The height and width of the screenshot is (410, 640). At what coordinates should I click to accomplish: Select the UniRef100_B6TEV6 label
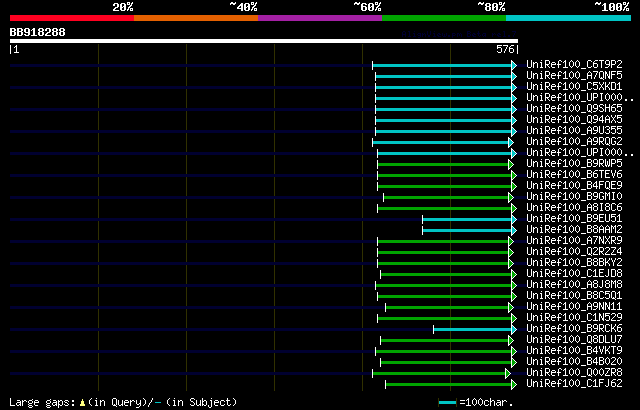click(574, 175)
